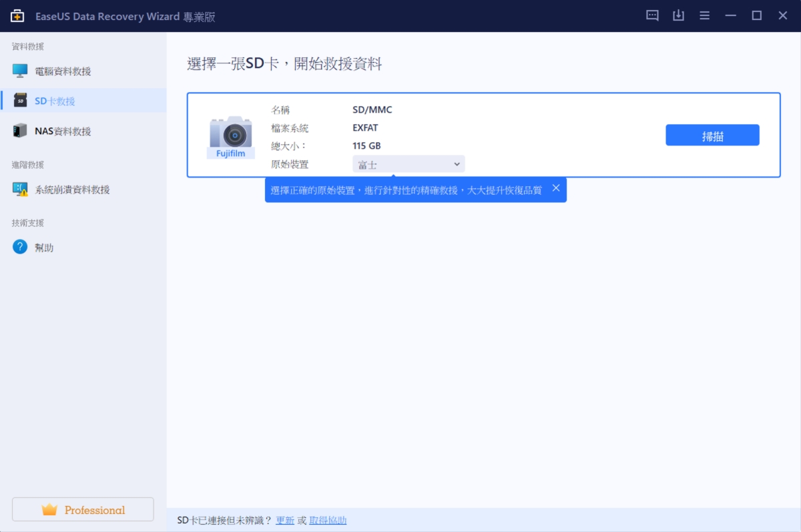The height and width of the screenshot is (532, 801).
Task: Click the text SD卡已連接但未辨識？
Action: point(225,521)
